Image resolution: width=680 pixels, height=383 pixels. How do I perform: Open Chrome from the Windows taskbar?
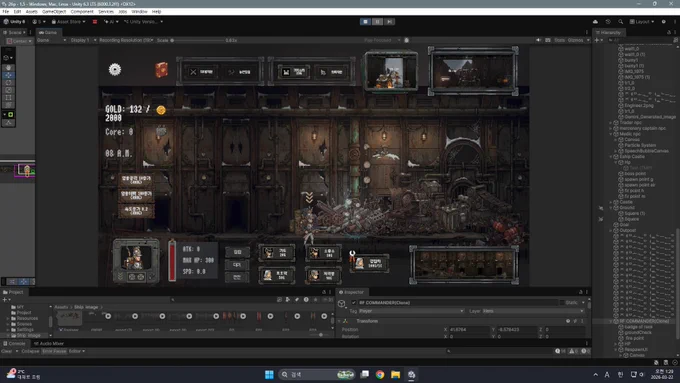(x=380, y=375)
